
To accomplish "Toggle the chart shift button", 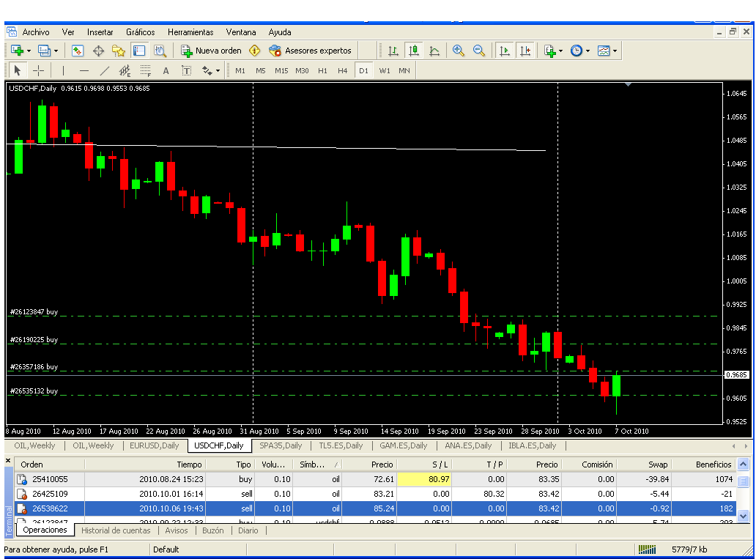I will (525, 51).
